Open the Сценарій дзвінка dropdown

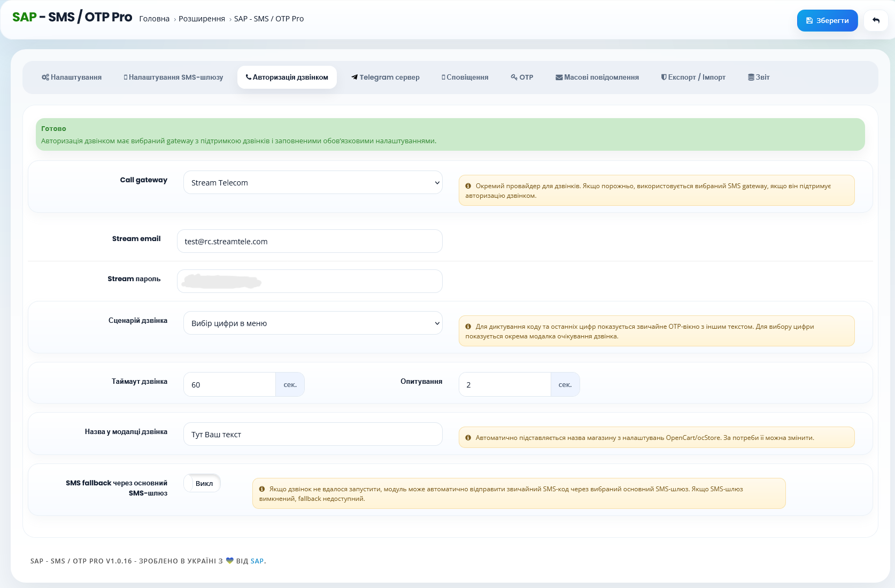point(313,323)
